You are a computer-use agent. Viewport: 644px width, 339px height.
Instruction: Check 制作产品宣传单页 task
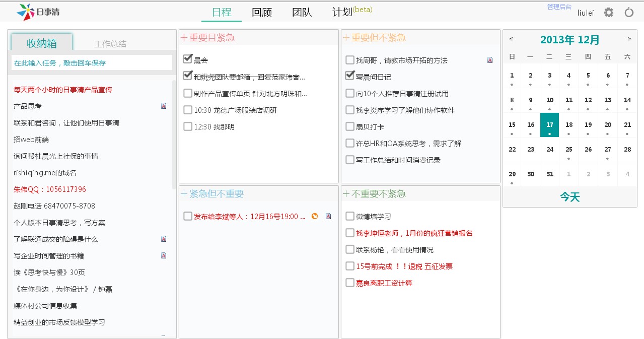point(188,93)
